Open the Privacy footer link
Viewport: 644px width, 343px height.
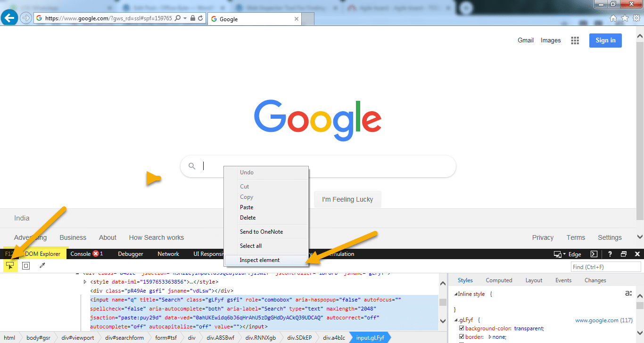pyautogui.click(x=543, y=237)
